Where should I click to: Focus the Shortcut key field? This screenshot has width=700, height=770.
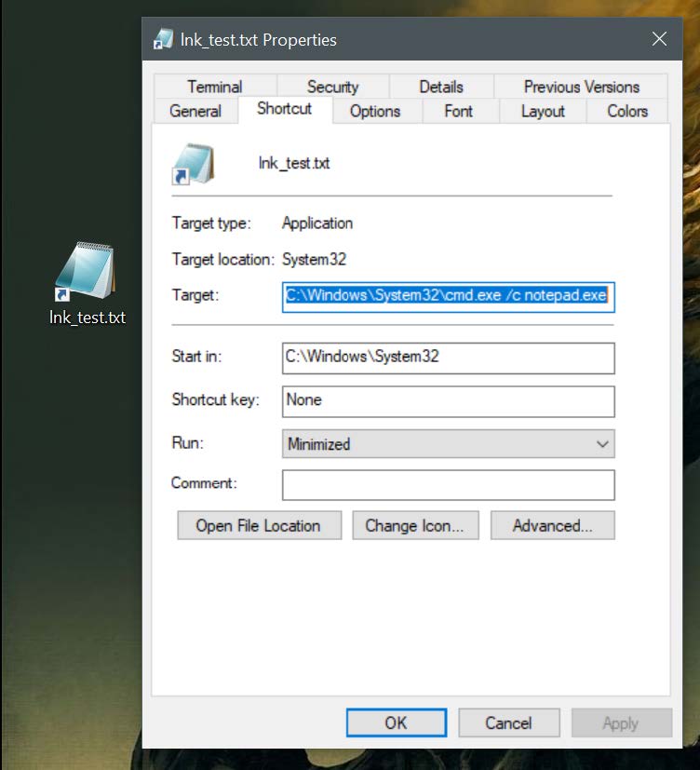448,401
